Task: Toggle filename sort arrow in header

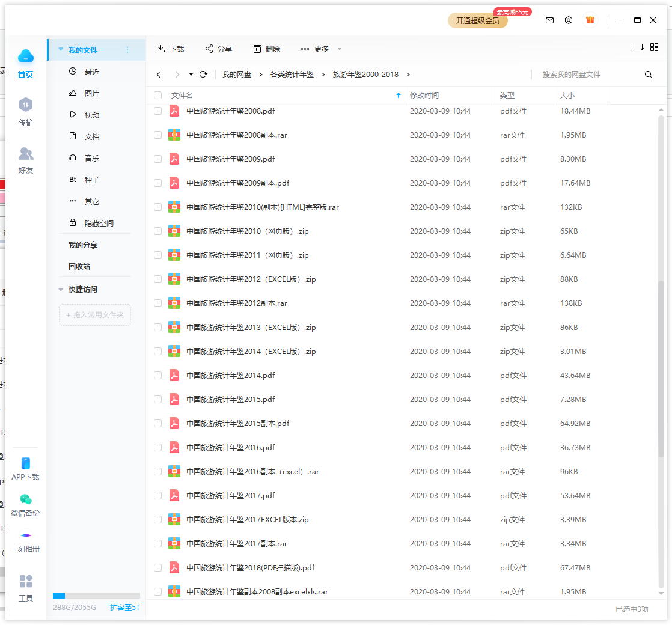Action: click(398, 95)
